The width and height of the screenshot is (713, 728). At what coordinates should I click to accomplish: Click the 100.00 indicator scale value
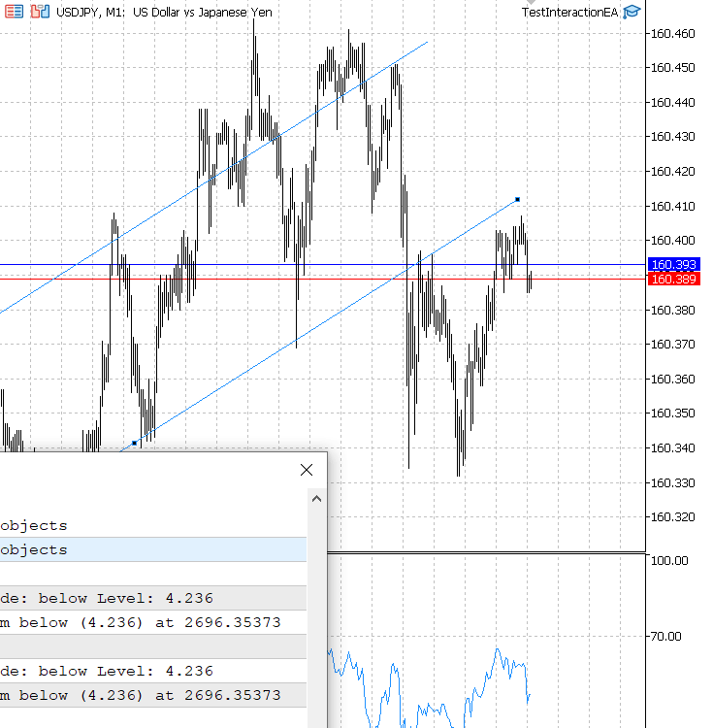click(669, 561)
